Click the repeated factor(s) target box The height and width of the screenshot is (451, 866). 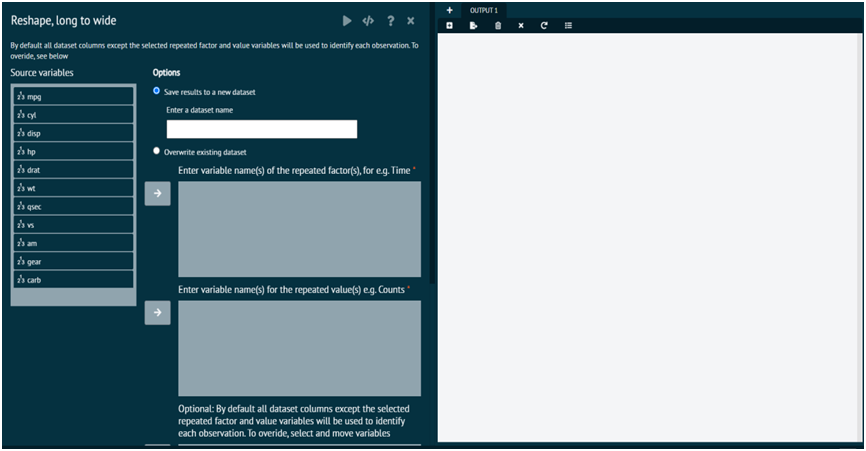(299, 229)
